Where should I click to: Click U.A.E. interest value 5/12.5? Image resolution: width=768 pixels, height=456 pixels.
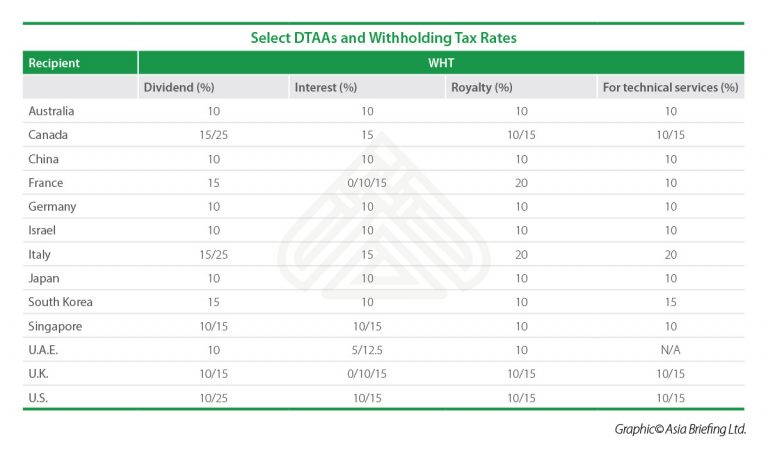[x=367, y=350]
